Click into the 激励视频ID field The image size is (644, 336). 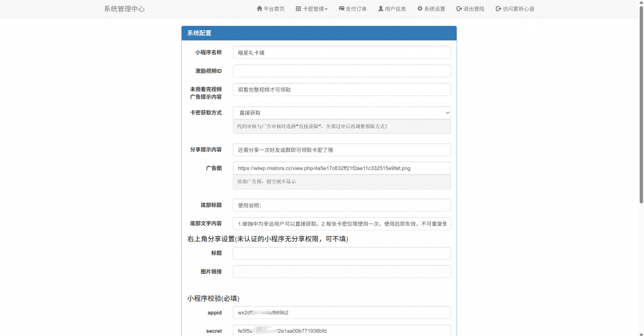pyautogui.click(x=341, y=71)
